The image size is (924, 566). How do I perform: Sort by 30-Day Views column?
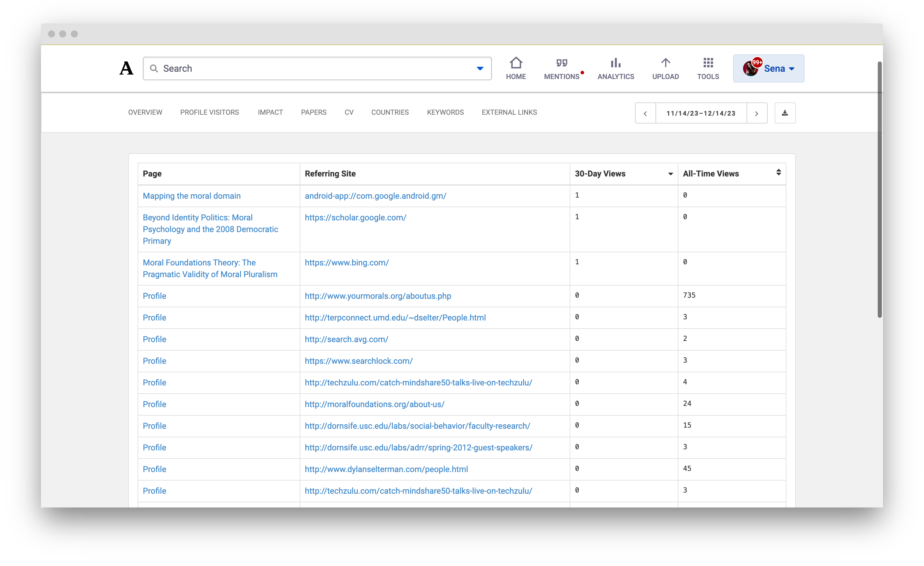[x=623, y=174]
